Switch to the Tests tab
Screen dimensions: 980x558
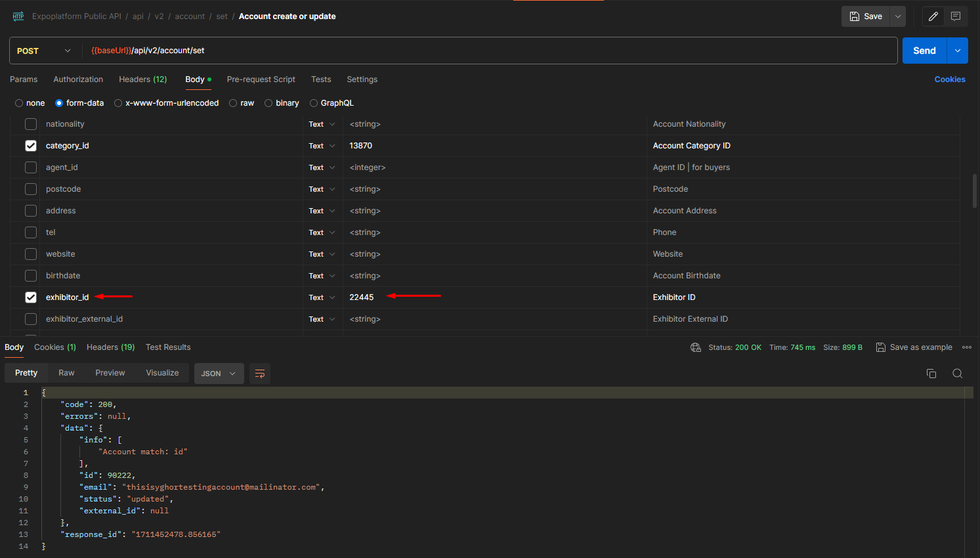[x=321, y=79]
